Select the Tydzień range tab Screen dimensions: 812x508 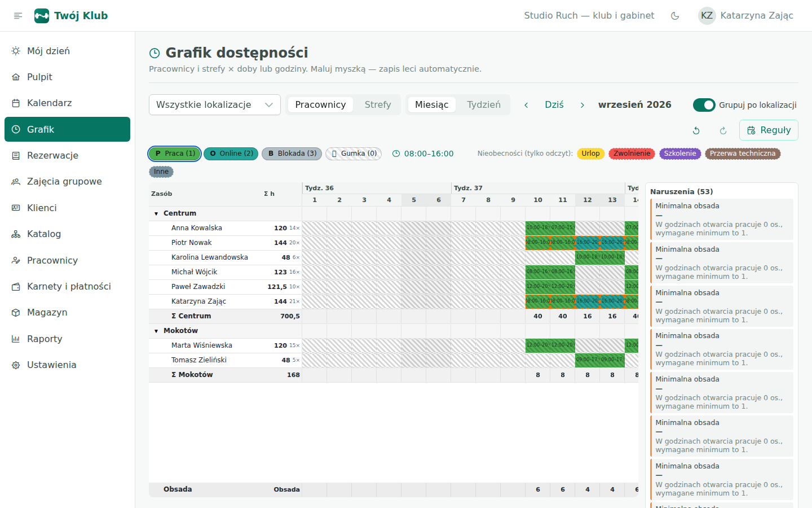[484, 105]
